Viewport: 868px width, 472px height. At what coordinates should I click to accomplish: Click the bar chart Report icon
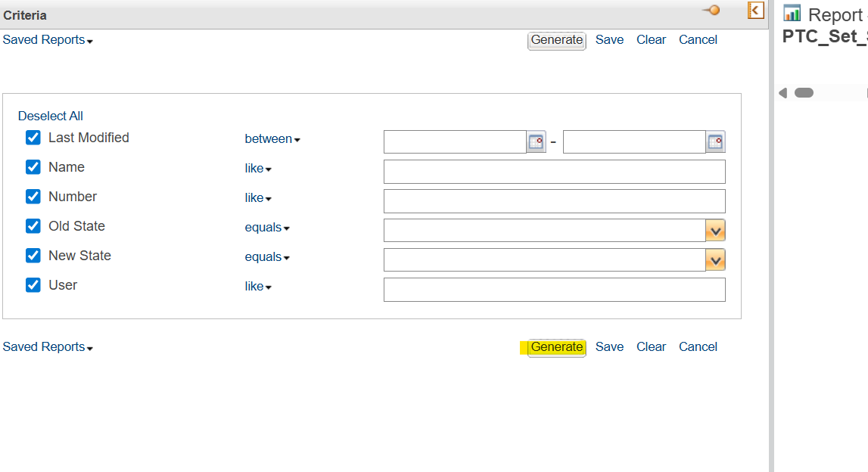tap(792, 14)
